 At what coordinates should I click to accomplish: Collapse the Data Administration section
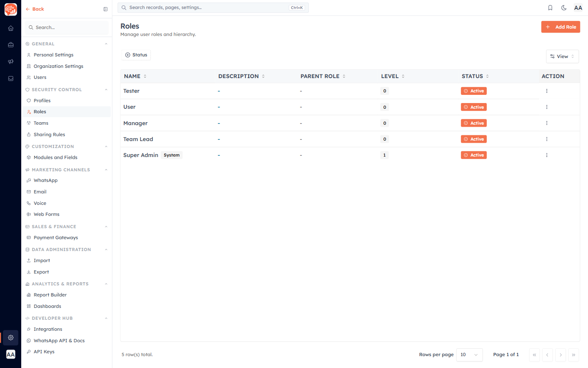click(x=106, y=249)
